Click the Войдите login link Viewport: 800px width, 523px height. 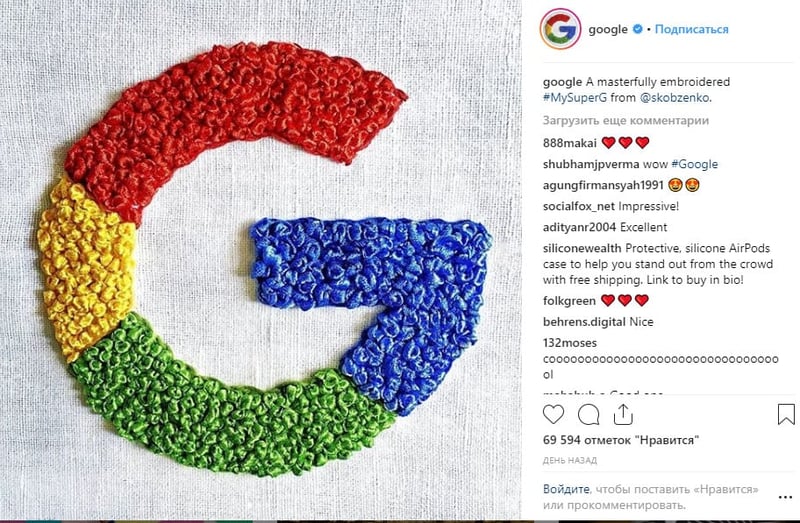(x=566, y=489)
